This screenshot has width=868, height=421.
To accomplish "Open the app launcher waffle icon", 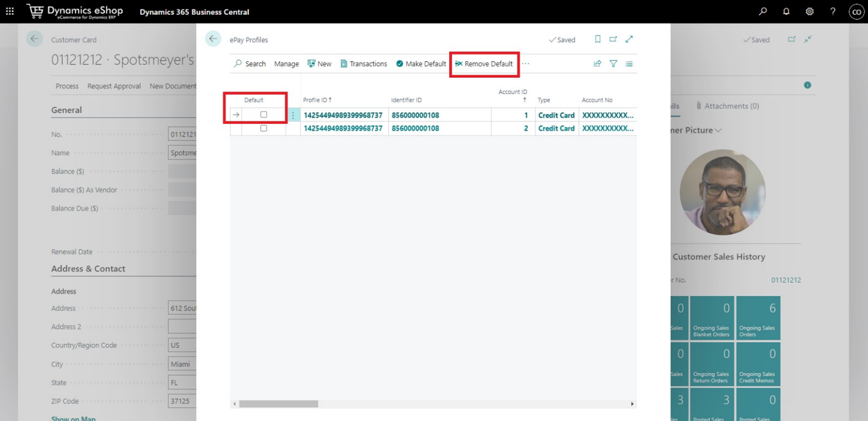I will click(10, 11).
